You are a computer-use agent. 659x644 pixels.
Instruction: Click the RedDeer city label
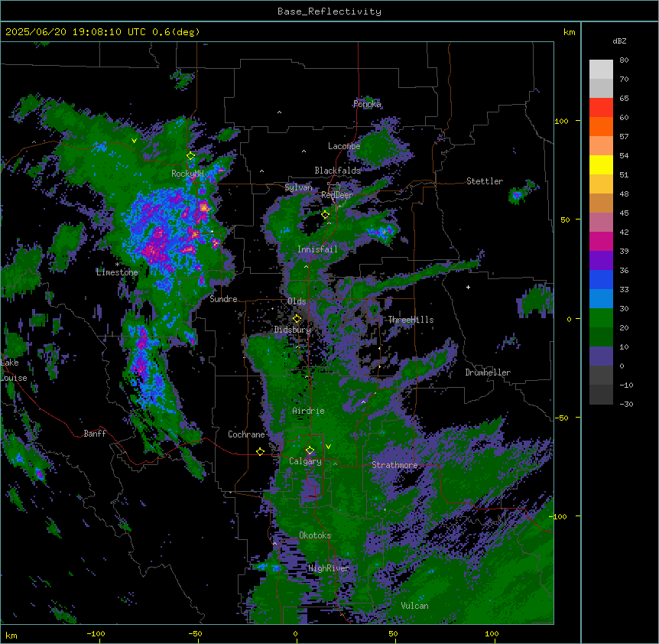click(x=337, y=195)
